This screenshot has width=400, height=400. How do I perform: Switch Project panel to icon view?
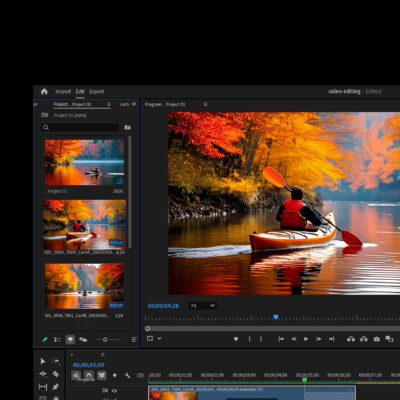(x=70, y=339)
